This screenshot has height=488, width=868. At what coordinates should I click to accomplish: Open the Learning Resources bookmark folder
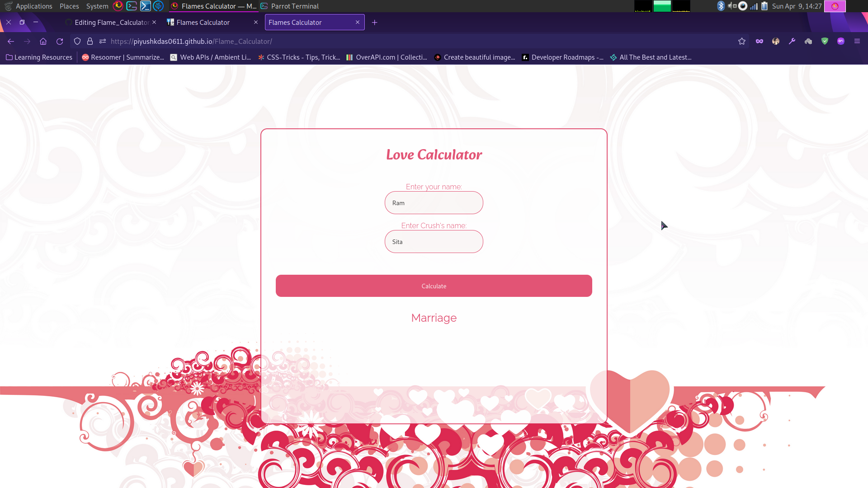[39, 57]
